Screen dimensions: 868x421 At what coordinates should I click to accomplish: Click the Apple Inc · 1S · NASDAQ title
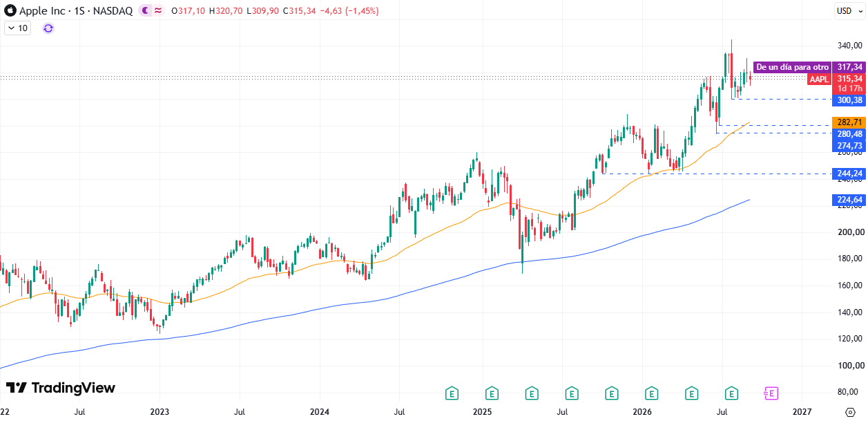pyautogui.click(x=76, y=11)
